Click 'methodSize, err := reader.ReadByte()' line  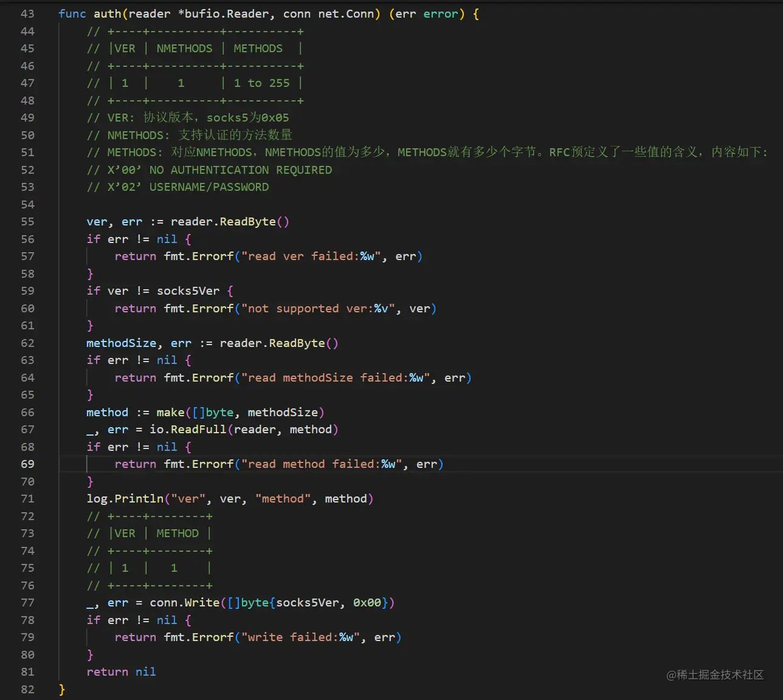tap(212, 343)
